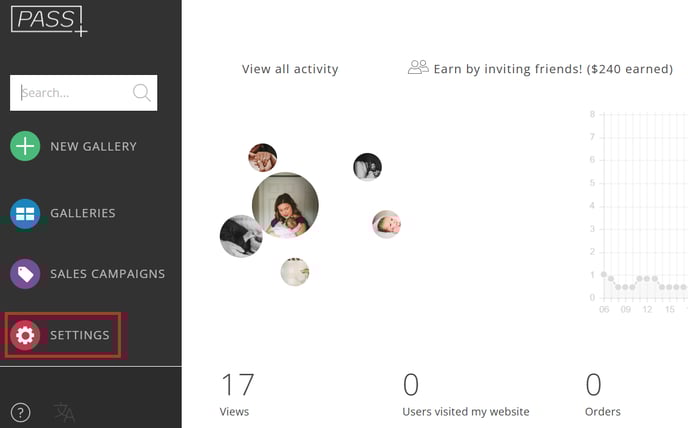This screenshot has width=688, height=428.
Task: Go to the GALLERIES menu item
Action: click(83, 213)
